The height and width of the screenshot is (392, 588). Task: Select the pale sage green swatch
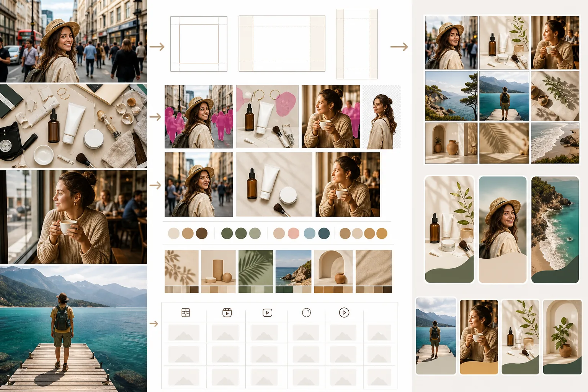pos(255,233)
